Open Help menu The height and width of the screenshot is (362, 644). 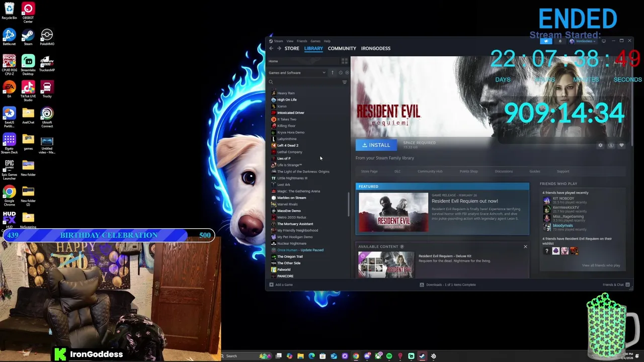(327, 41)
